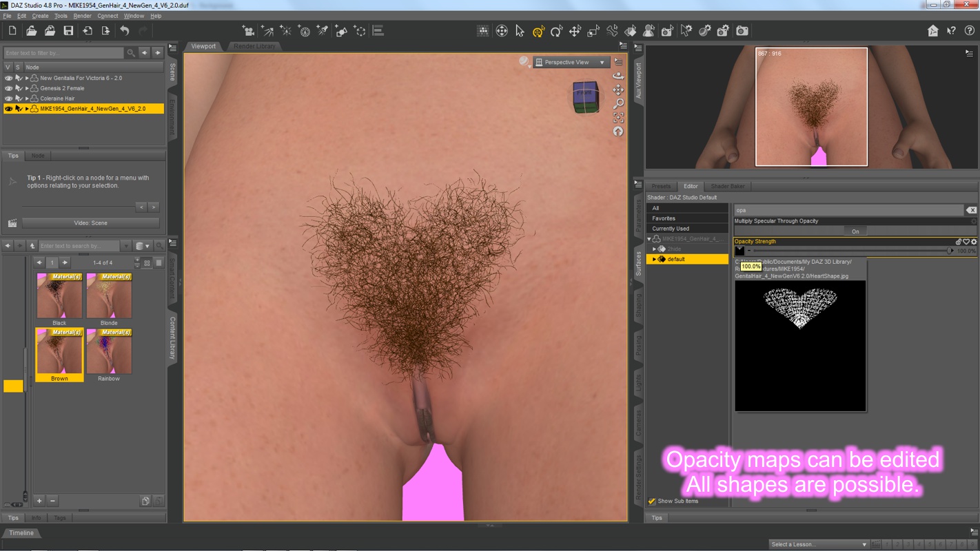Click the viewport Frame selection icon
This screenshot has width=980, height=551.
618,118
